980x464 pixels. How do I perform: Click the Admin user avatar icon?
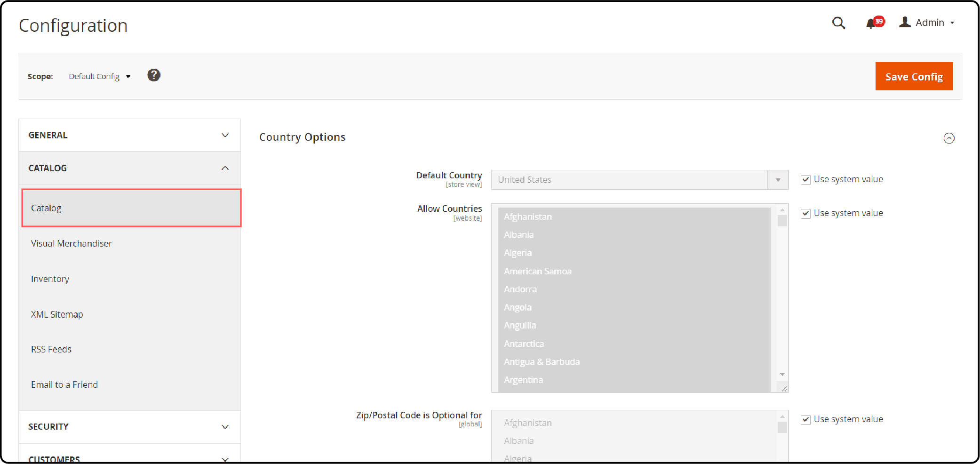point(905,22)
